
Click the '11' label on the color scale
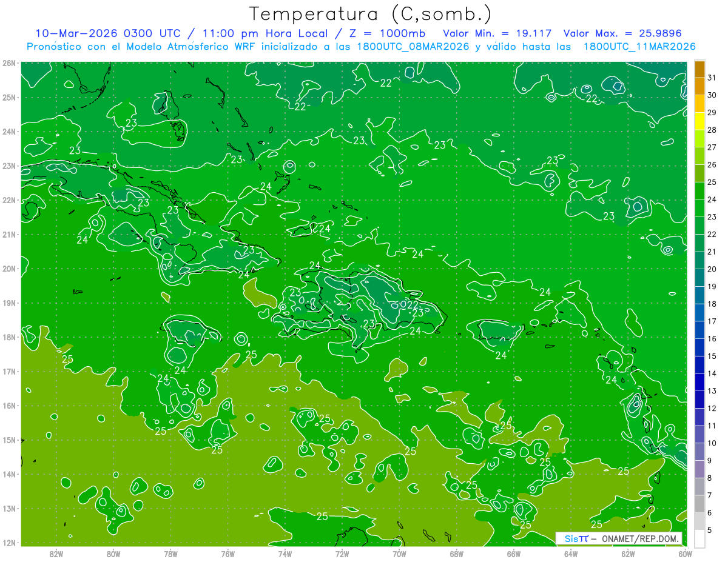click(x=712, y=426)
